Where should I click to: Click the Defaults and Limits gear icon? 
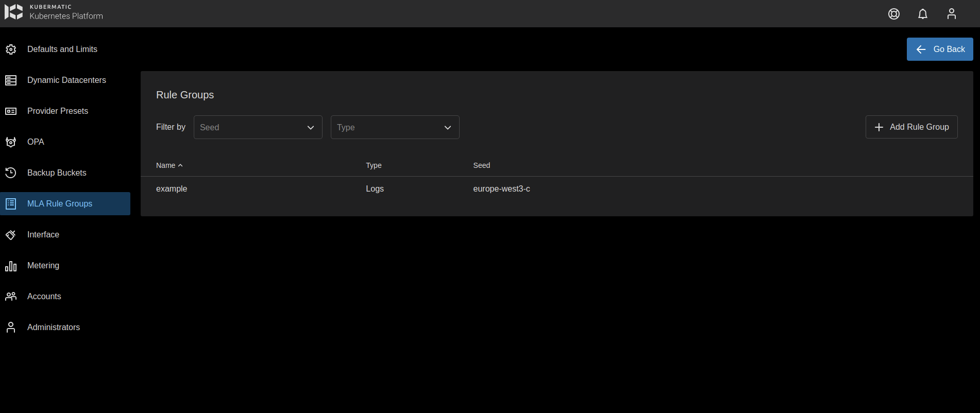(x=11, y=49)
